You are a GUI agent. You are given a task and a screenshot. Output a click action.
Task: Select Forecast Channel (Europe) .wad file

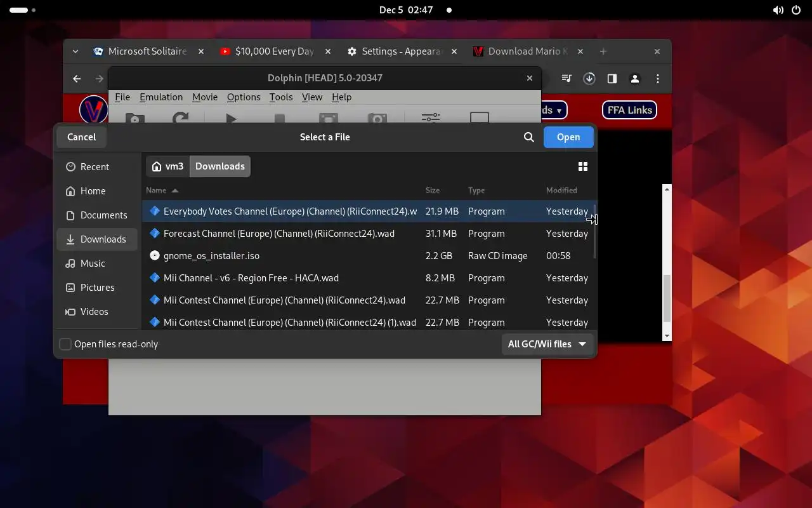(x=369, y=234)
